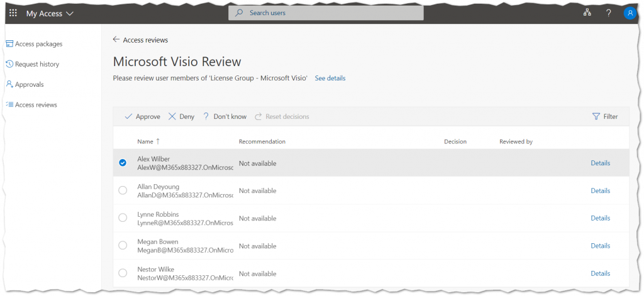Select Megan Bowen's row circle
Image resolution: width=644 pixels, height=296 pixels.
(123, 246)
